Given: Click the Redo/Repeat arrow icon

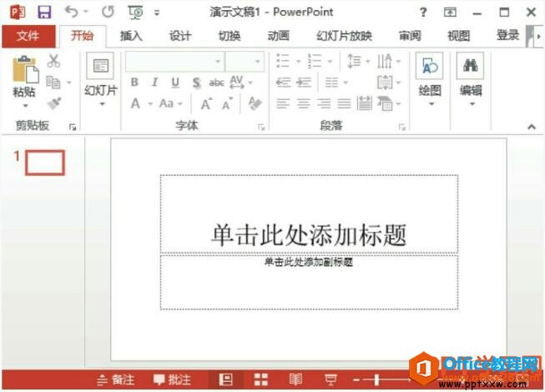Looking at the screenshot, I should point(108,13).
